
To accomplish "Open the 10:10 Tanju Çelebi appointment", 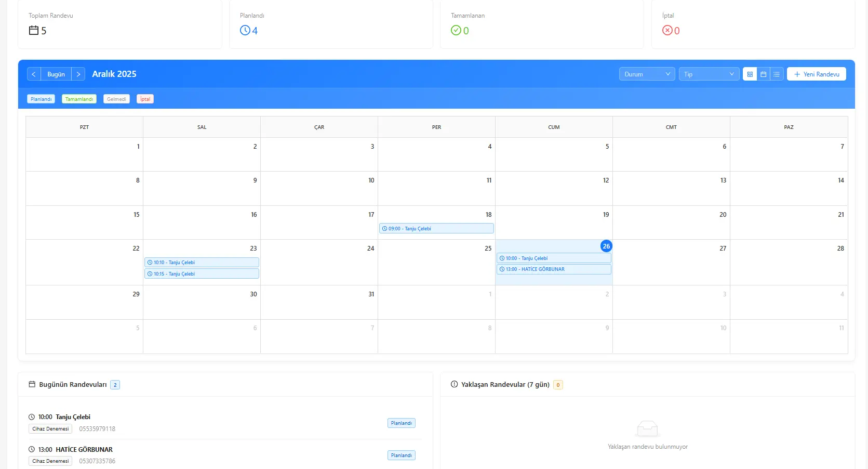I will (202, 263).
